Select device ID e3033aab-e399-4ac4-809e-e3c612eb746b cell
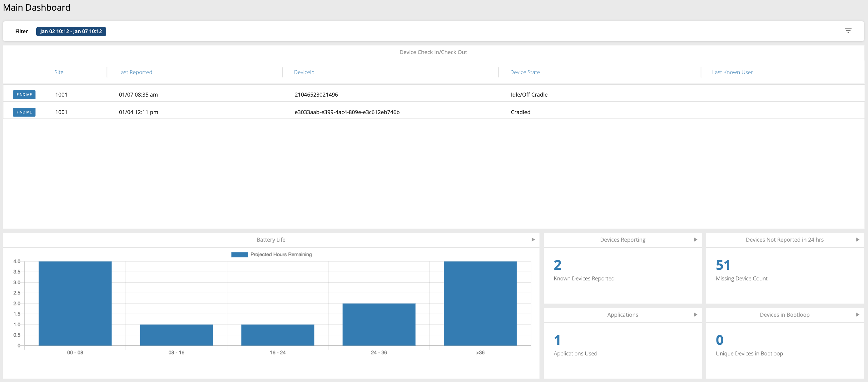The image size is (868, 382). (347, 112)
